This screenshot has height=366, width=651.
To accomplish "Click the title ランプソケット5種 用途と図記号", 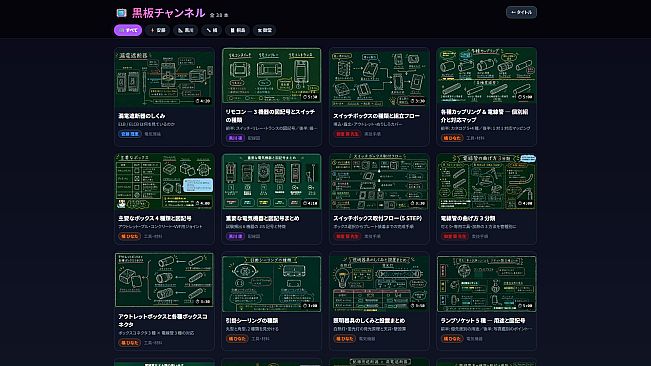I will click(483, 320).
